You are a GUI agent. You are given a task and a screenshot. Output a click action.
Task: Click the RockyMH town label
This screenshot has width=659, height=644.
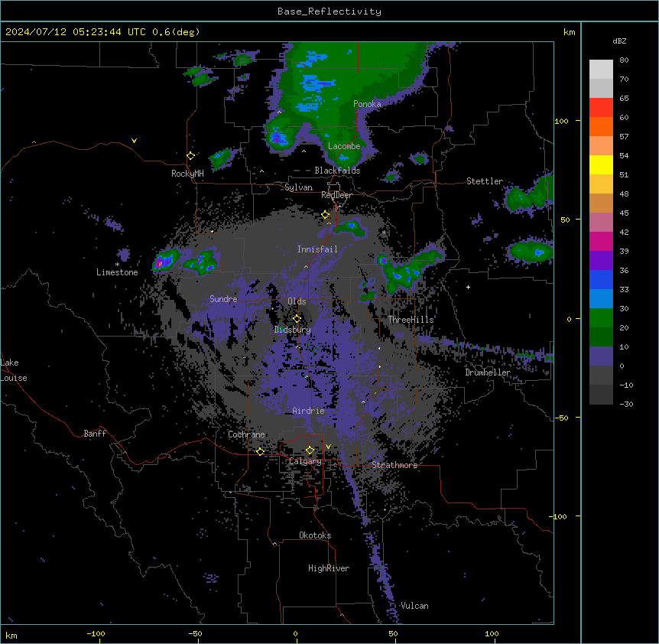[x=187, y=174]
